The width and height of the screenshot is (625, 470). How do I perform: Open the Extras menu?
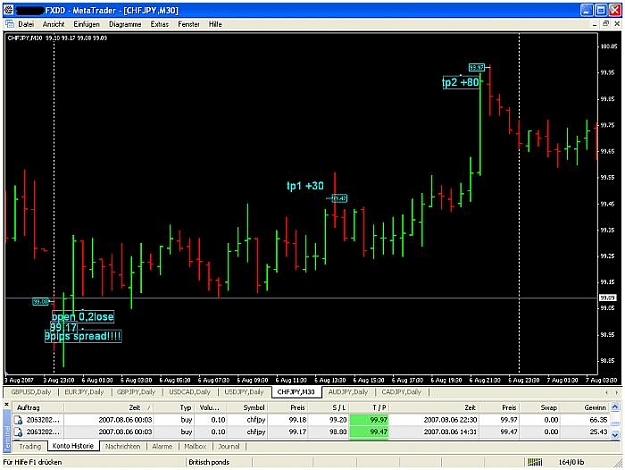pyautogui.click(x=159, y=24)
